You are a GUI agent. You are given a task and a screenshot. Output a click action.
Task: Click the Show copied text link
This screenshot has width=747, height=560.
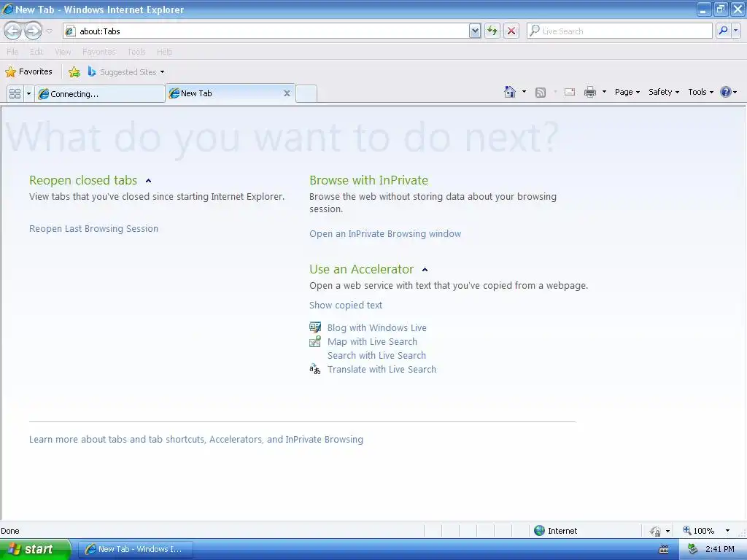[x=345, y=306]
